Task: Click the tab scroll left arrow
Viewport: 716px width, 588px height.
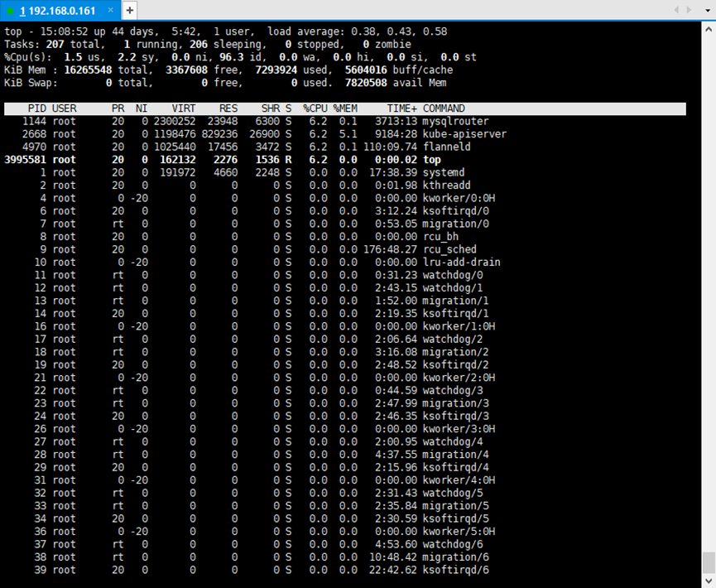Action: pyautogui.click(x=677, y=10)
